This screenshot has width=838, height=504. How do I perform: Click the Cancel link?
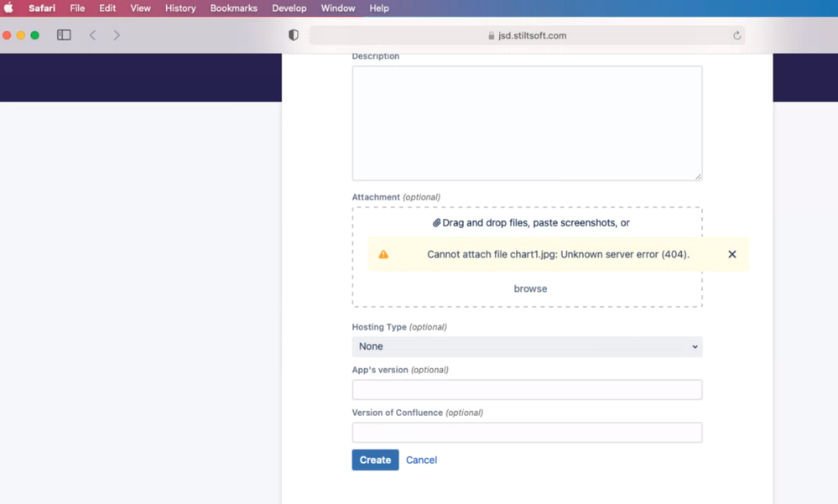pyautogui.click(x=421, y=460)
